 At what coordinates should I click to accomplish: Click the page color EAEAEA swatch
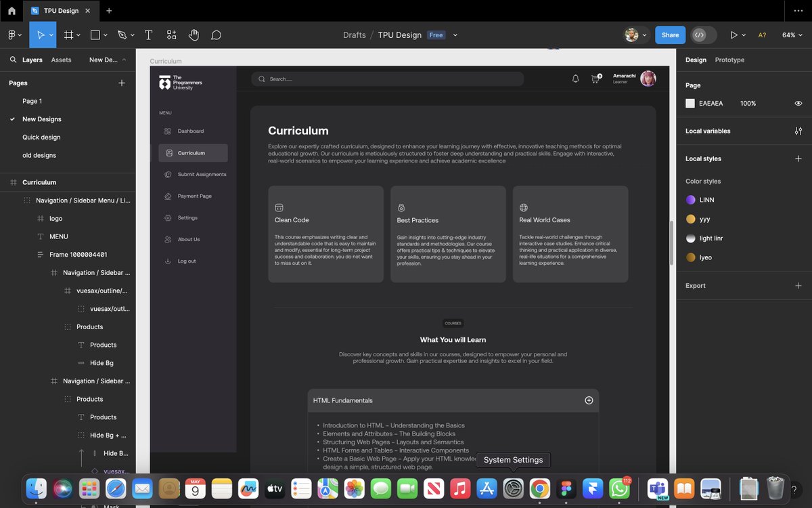(690, 104)
